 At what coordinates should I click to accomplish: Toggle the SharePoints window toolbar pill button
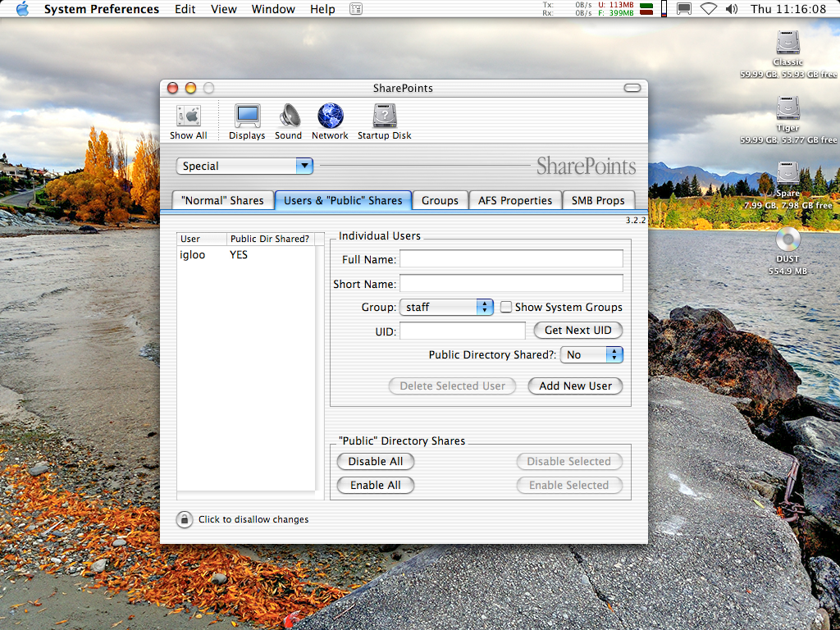point(632,88)
